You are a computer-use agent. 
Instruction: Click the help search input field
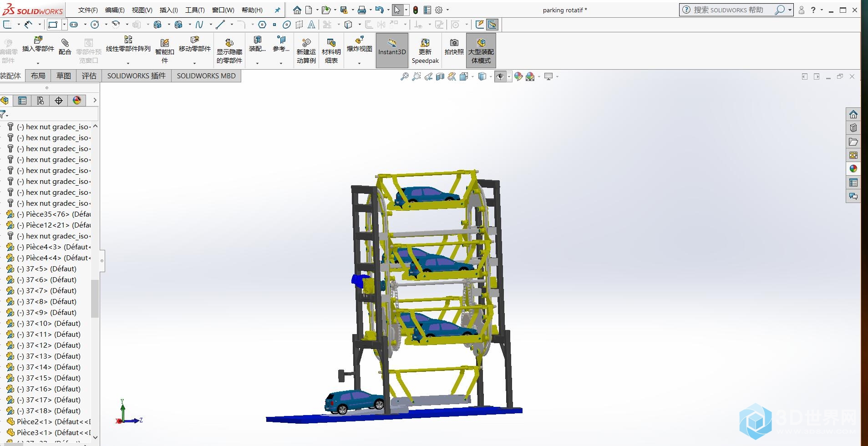(x=732, y=10)
